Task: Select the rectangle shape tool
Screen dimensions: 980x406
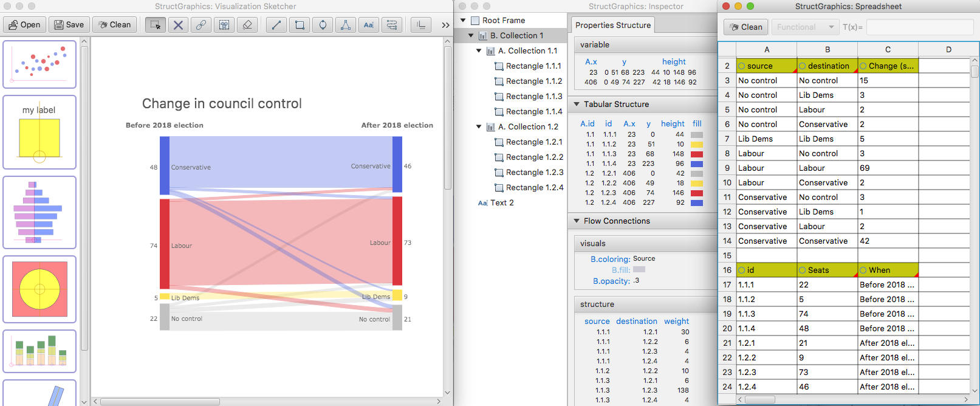Action: pyautogui.click(x=300, y=25)
